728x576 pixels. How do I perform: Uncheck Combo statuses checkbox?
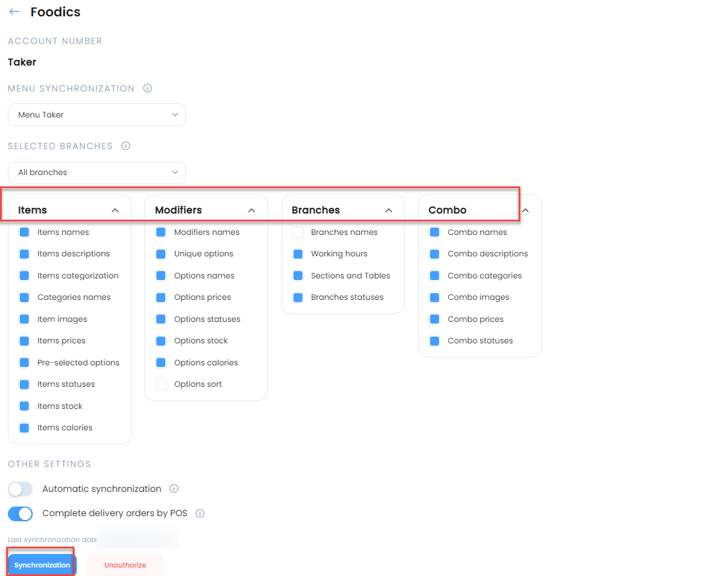point(435,341)
